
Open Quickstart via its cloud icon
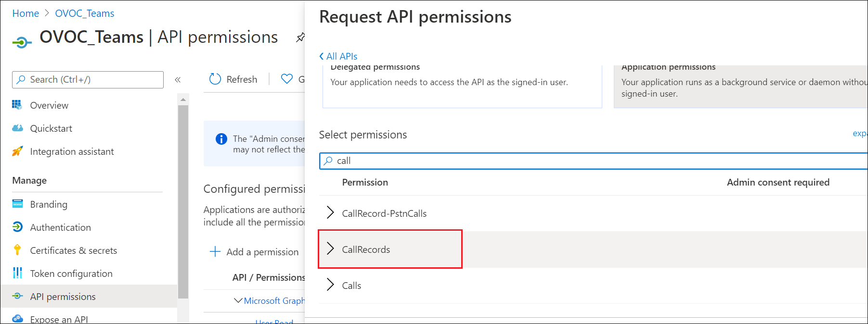[17, 128]
